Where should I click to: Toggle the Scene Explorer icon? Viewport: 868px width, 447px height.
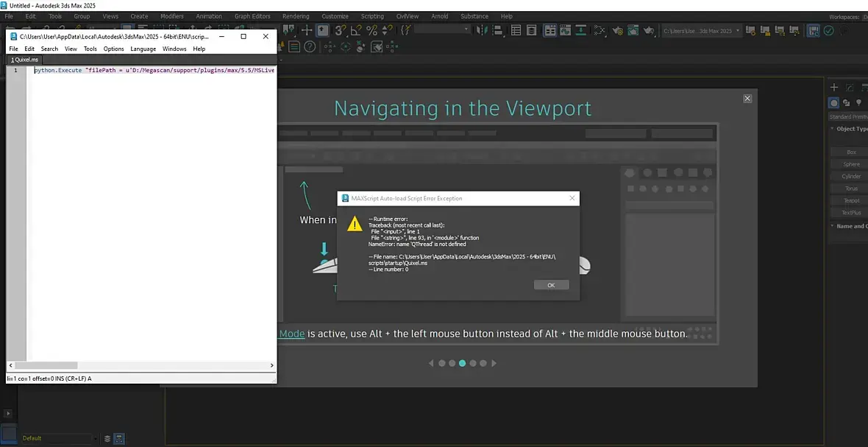pyautogui.click(x=516, y=30)
